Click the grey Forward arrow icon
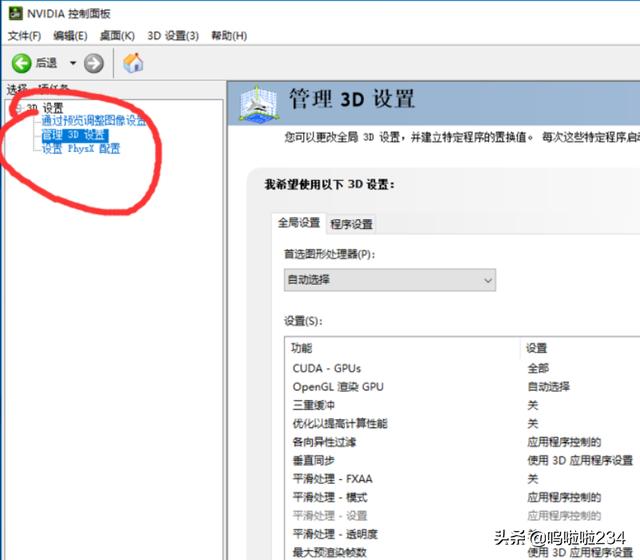Viewport: 640px width, 560px height. point(94,63)
